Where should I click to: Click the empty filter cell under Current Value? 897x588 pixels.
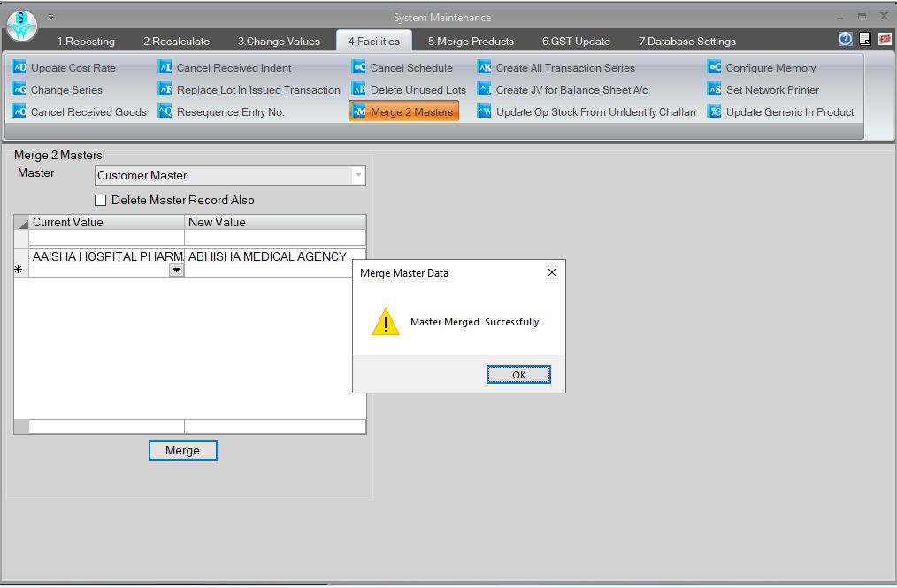click(x=106, y=237)
